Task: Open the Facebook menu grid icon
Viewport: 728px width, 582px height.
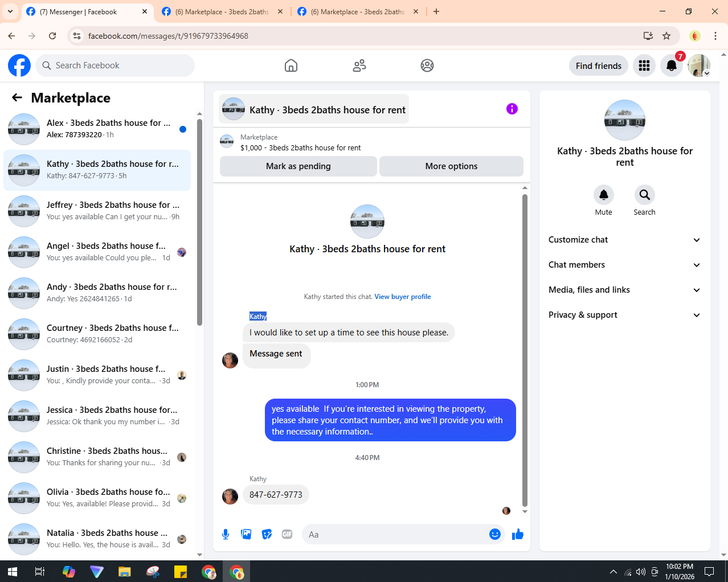Action: click(644, 65)
